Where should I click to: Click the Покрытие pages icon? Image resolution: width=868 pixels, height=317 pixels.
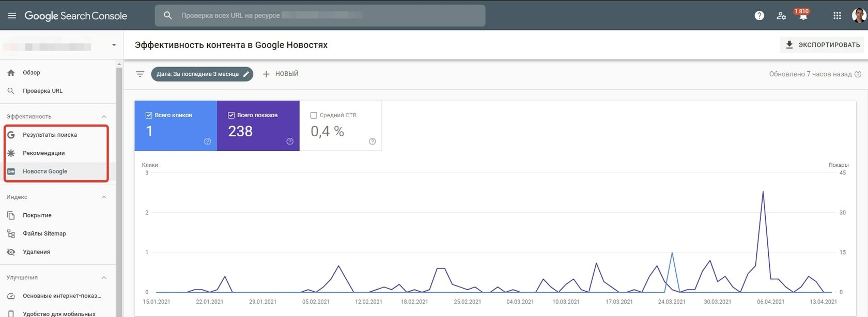tap(11, 215)
